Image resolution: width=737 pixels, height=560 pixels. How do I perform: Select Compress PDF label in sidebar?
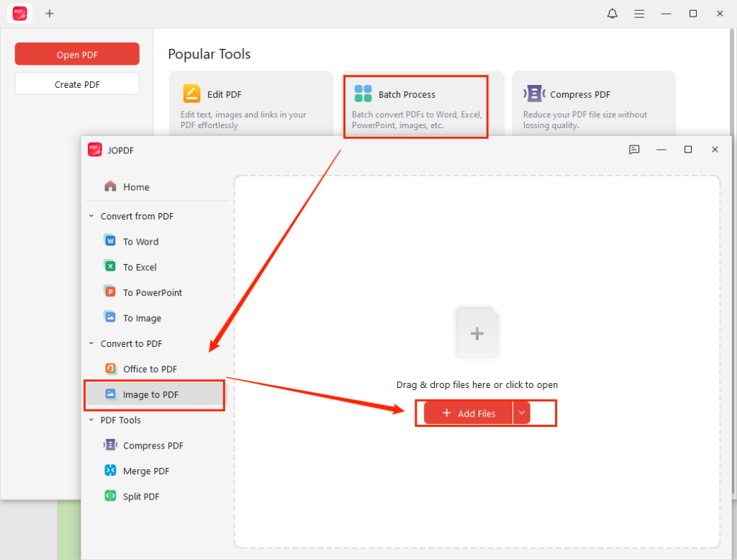pyautogui.click(x=153, y=446)
